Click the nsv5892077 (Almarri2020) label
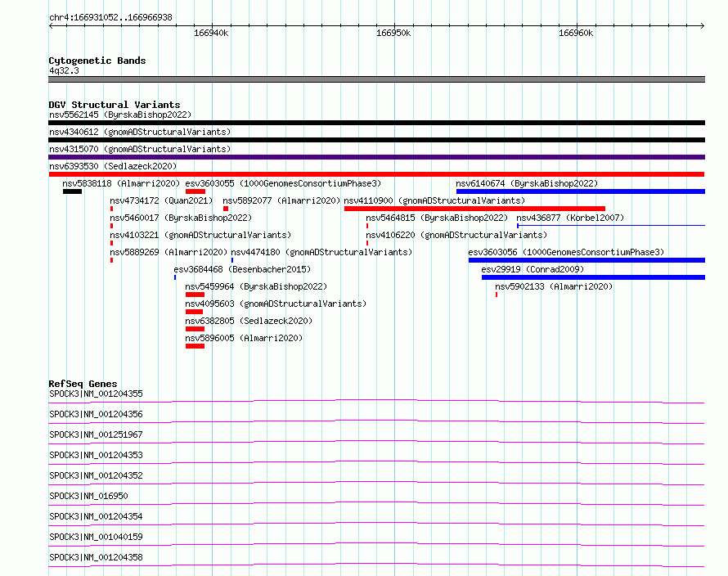 tap(281, 200)
